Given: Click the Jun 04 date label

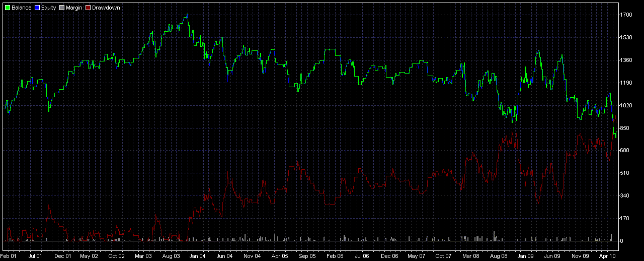Looking at the screenshot, I should pyautogui.click(x=223, y=256).
